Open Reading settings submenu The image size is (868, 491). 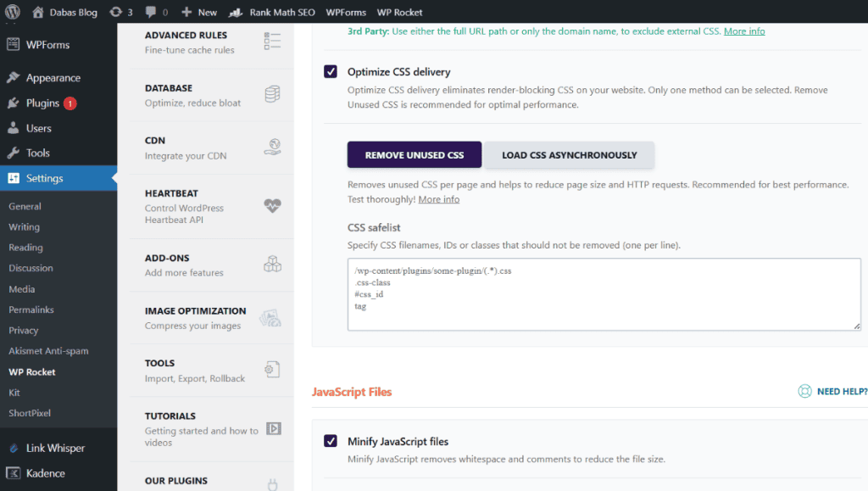pyautogui.click(x=25, y=248)
